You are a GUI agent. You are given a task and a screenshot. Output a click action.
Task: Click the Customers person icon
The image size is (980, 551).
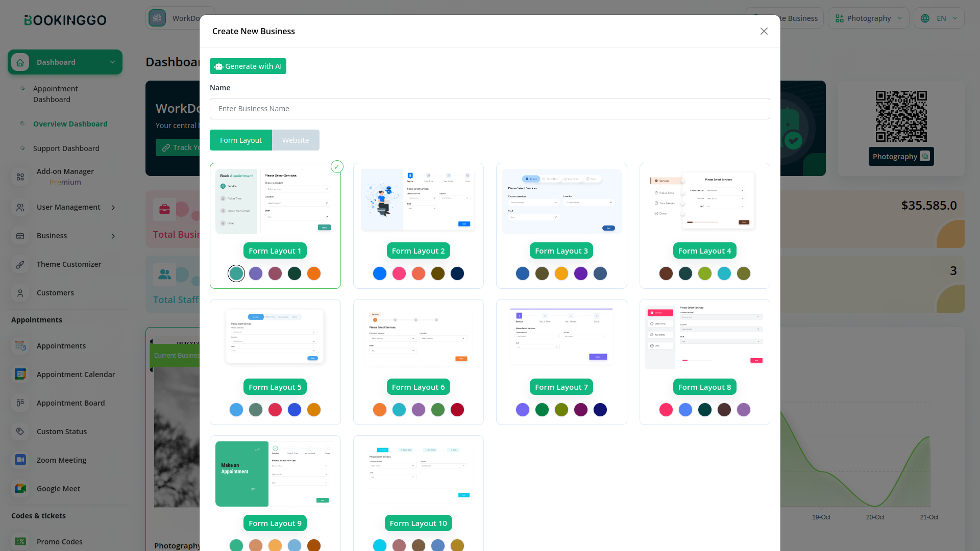(x=20, y=293)
